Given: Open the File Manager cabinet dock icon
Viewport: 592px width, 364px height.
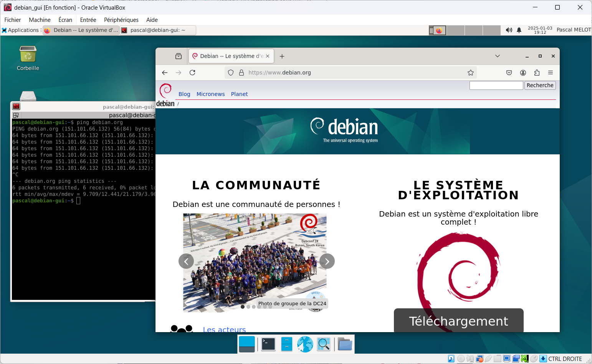Looking at the screenshot, I should 287,344.
